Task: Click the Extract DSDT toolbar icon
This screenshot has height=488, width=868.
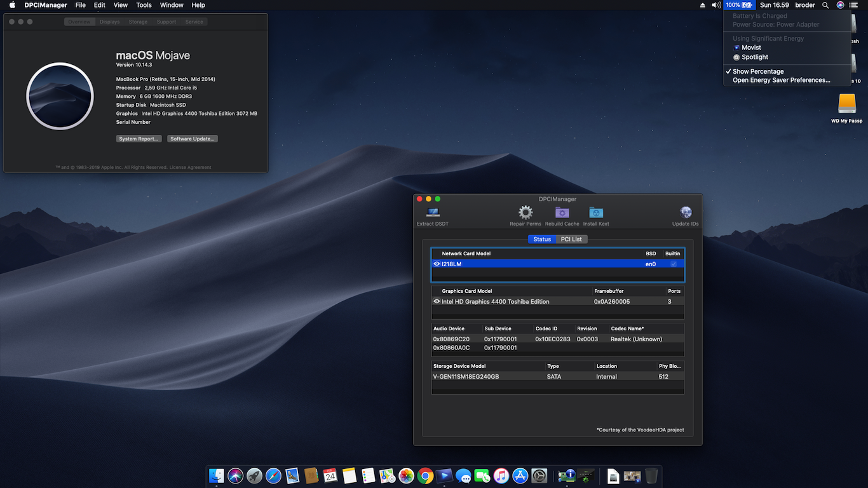Action: pyautogui.click(x=433, y=212)
